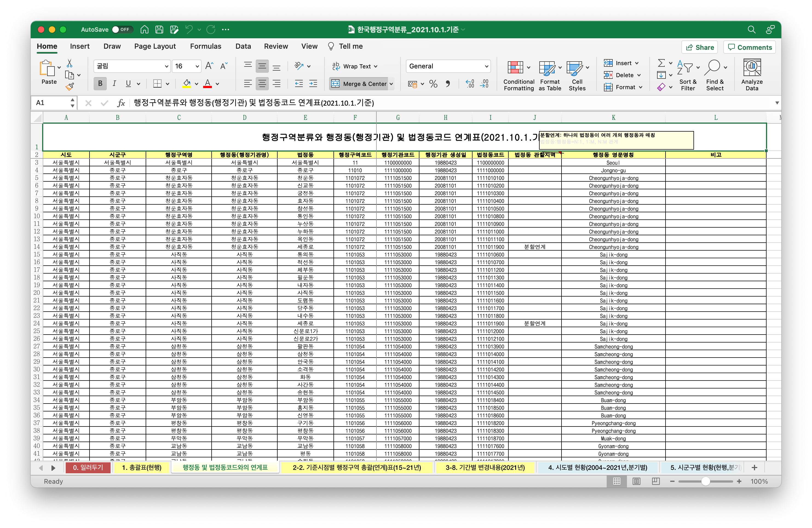Switch to sheet tab 1. 총괄표(현행)

pyautogui.click(x=142, y=467)
